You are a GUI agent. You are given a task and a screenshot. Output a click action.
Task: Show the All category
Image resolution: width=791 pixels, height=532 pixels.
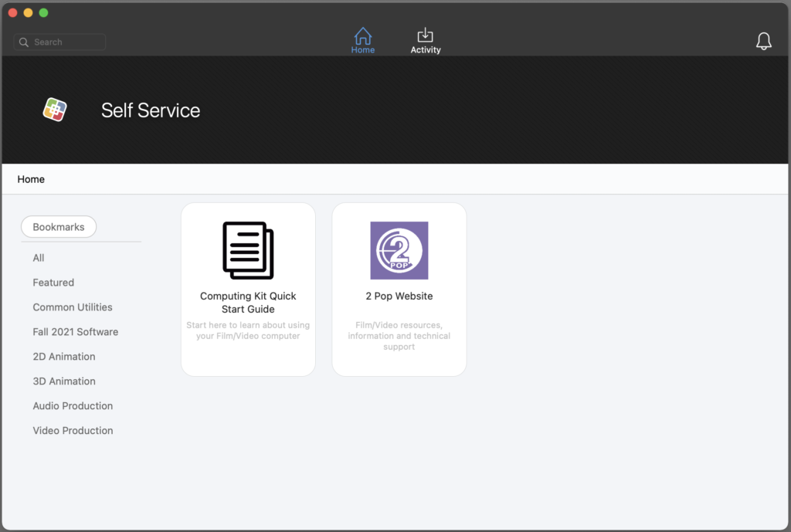[39, 258]
